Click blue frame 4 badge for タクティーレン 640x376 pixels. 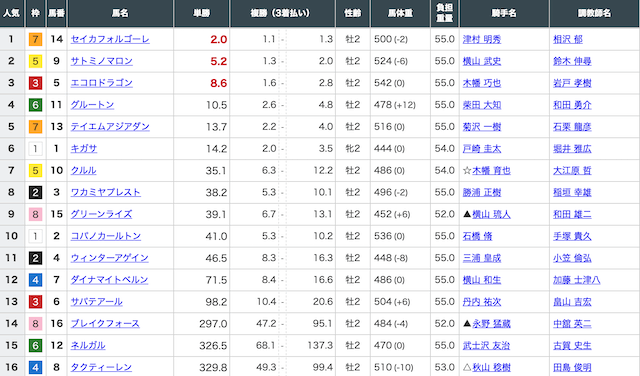tap(36, 367)
